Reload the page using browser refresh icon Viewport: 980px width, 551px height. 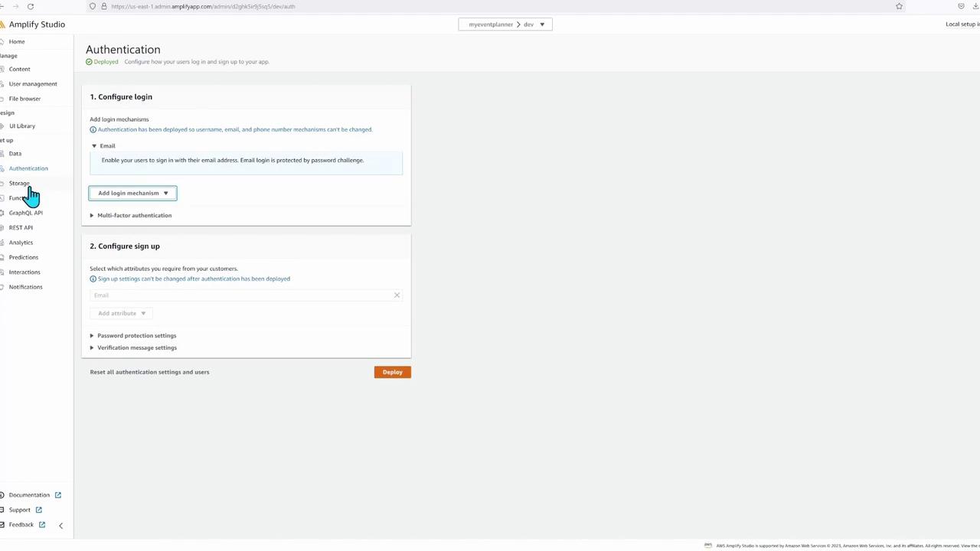pos(31,6)
